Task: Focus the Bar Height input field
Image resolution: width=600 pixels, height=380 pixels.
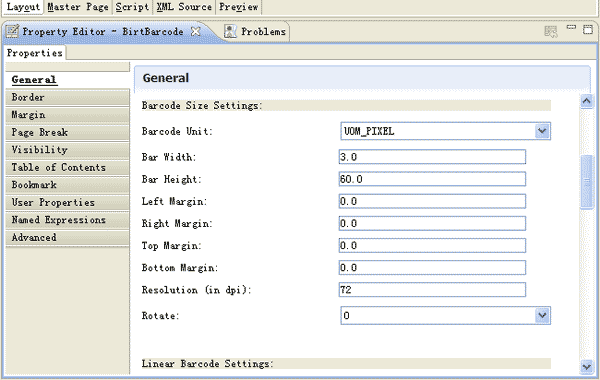Action: pos(432,179)
